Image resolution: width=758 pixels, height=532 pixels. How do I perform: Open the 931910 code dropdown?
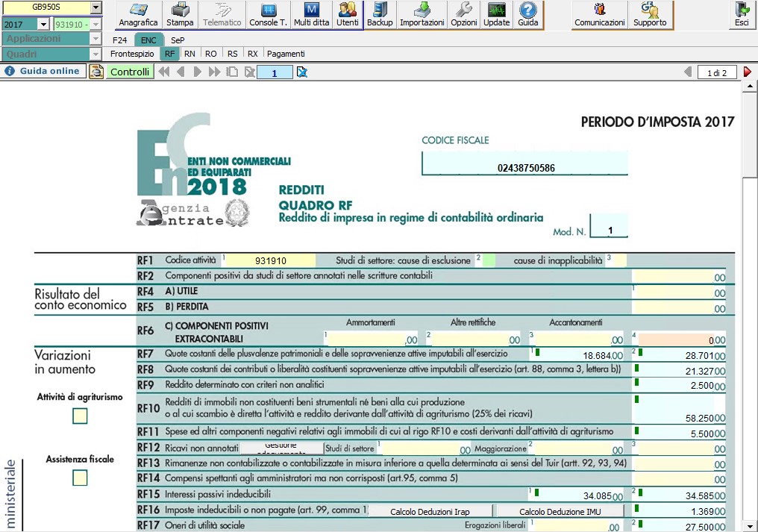pyautogui.click(x=95, y=24)
